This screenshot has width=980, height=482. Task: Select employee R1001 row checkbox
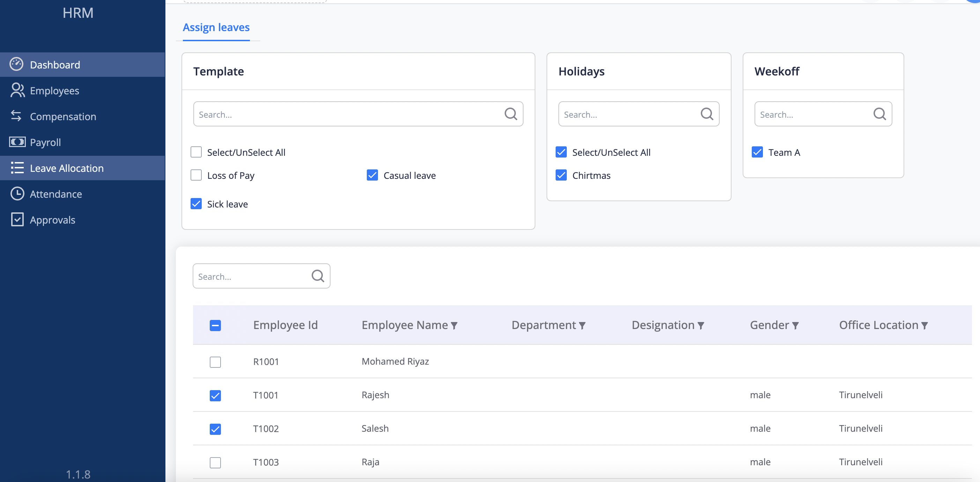(x=215, y=362)
